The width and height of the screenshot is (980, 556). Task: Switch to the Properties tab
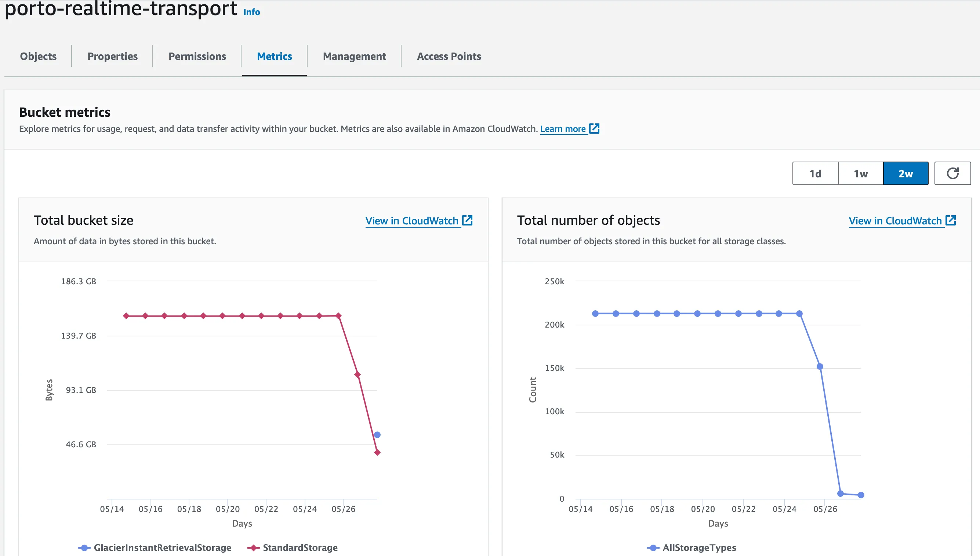coord(112,56)
